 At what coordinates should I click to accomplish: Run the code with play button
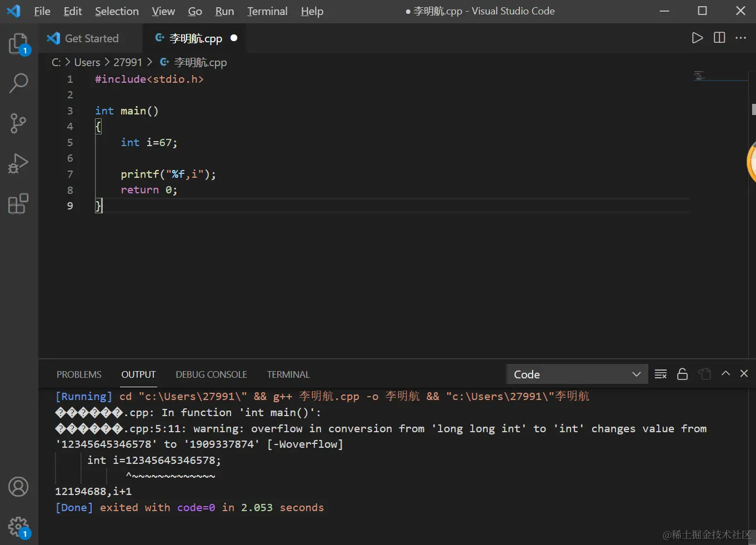click(x=697, y=38)
